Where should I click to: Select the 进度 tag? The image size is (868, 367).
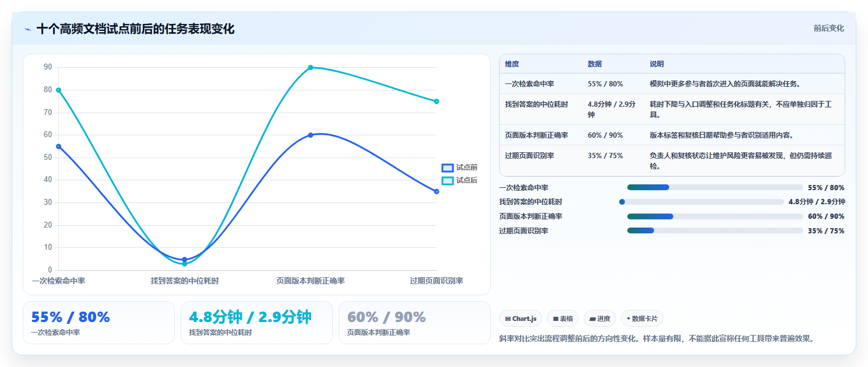[x=600, y=319]
